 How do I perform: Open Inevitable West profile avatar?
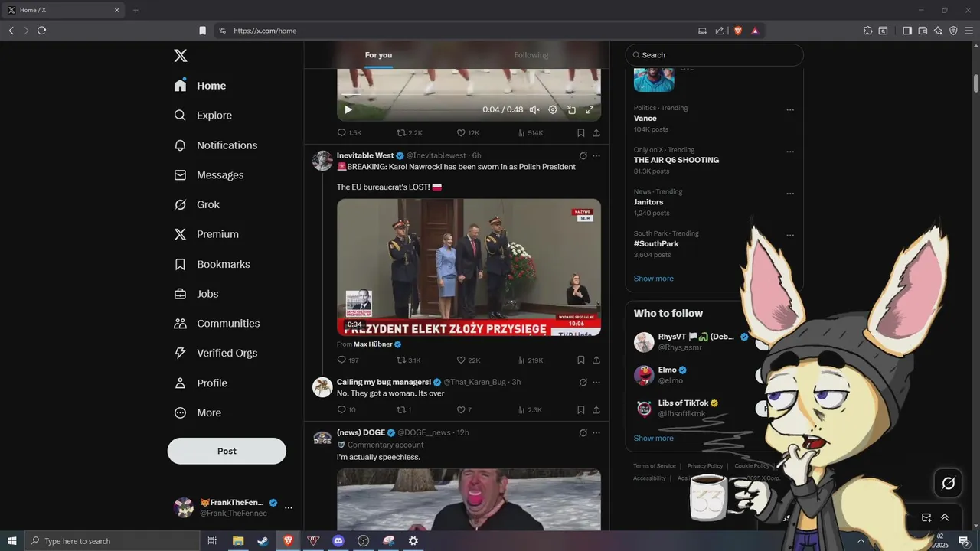[322, 161]
